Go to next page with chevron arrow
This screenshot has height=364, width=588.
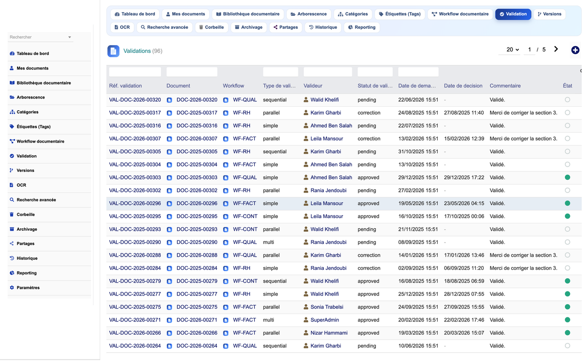556,49
